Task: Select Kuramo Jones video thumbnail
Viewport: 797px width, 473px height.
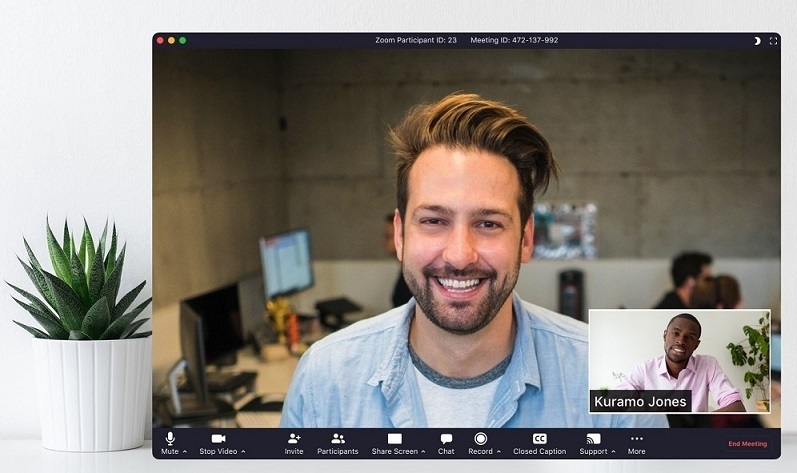Action: pos(679,360)
